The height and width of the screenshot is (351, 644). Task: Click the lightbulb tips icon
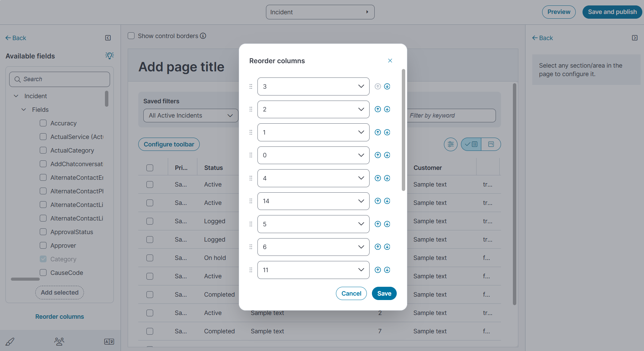click(109, 56)
